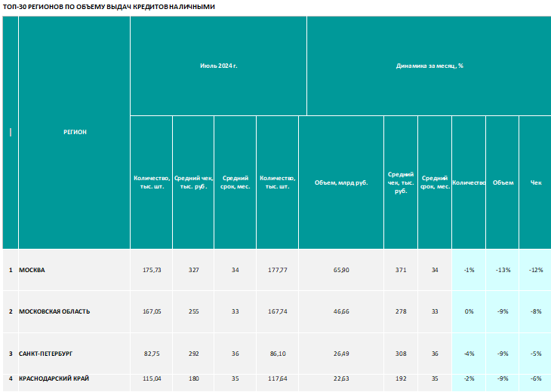
Task: Click the РЕГИОН column header
Action: tap(74, 133)
